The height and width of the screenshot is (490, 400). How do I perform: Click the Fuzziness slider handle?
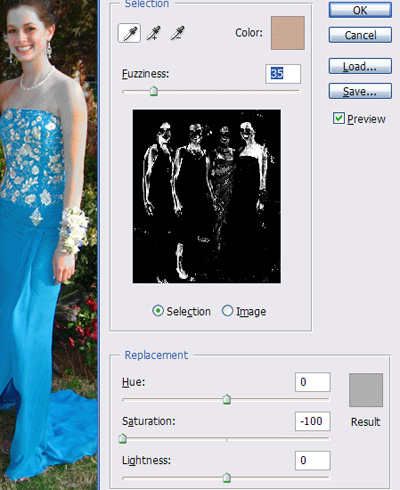pos(154,91)
